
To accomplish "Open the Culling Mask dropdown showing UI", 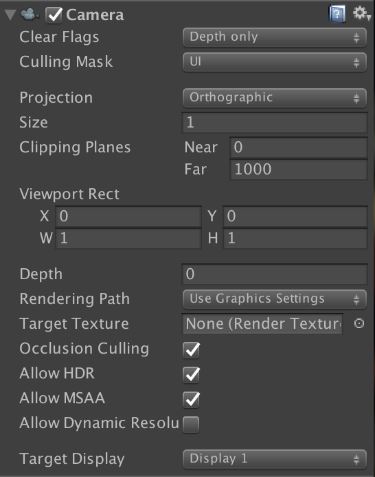I will click(x=275, y=62).
